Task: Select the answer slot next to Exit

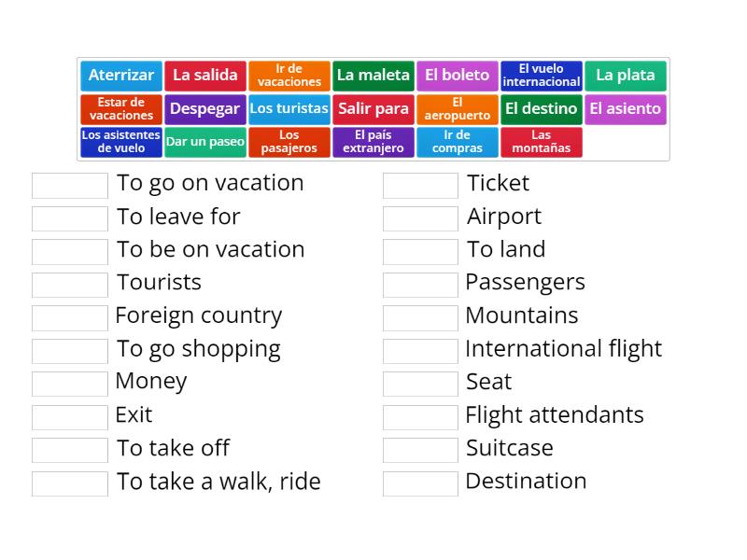Action: tap(70, 416)
